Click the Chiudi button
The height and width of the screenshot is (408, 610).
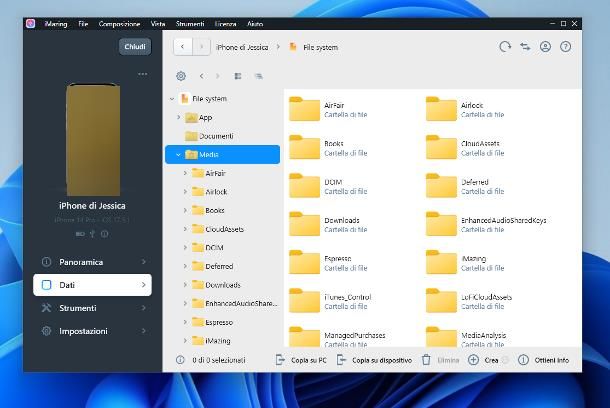point(135,47)
